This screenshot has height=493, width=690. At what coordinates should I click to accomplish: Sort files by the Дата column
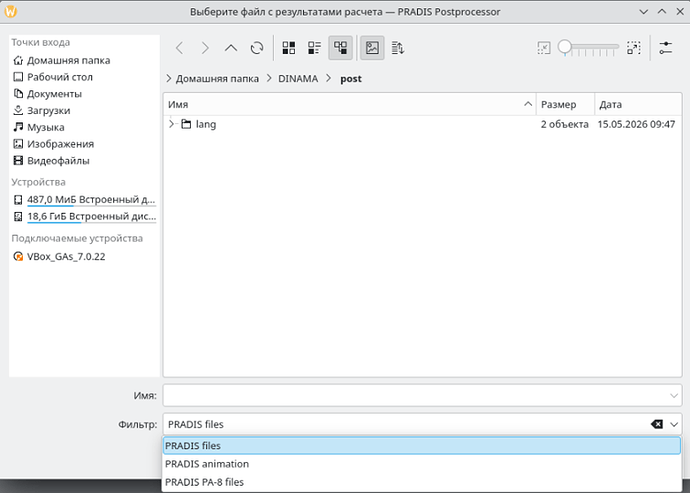[x=638, y=104]
